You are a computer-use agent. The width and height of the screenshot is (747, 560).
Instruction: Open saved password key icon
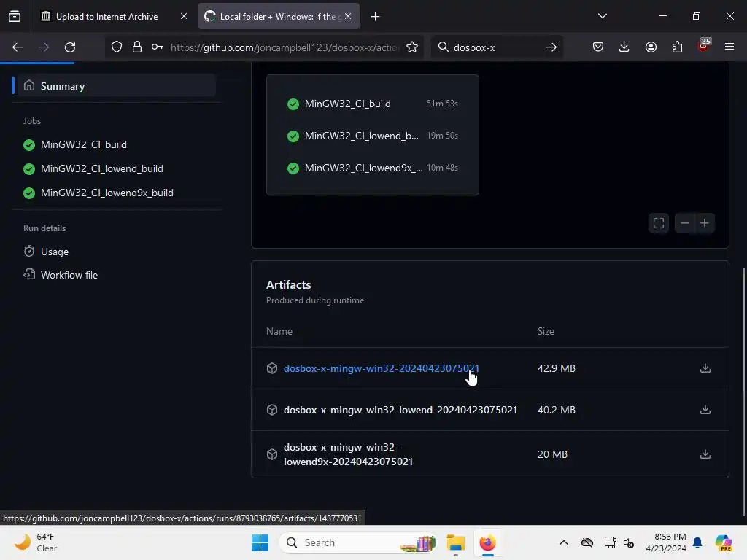click(x=158, y=47)
